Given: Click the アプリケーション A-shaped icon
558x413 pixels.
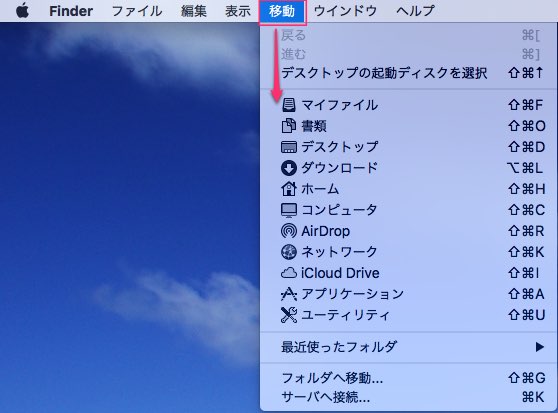Looking at the screenshot, I should pyautogui.click(x=289, y=294).
